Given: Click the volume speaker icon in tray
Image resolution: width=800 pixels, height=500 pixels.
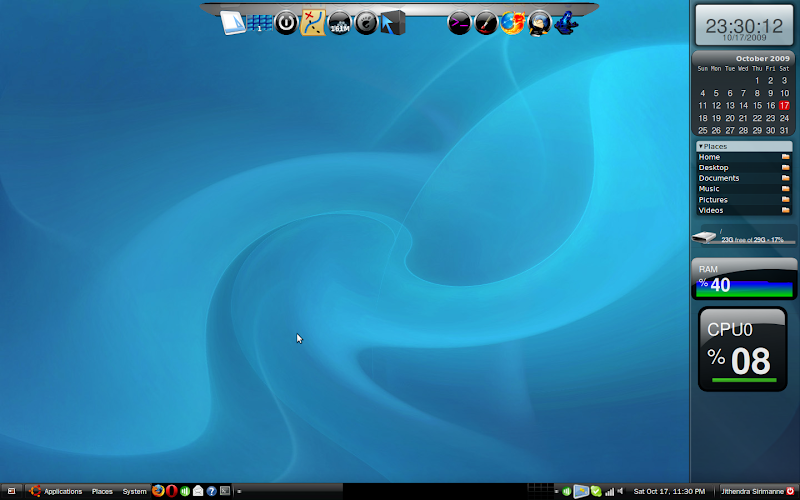Looking at the screenshot, I should (x=620, y=491).
